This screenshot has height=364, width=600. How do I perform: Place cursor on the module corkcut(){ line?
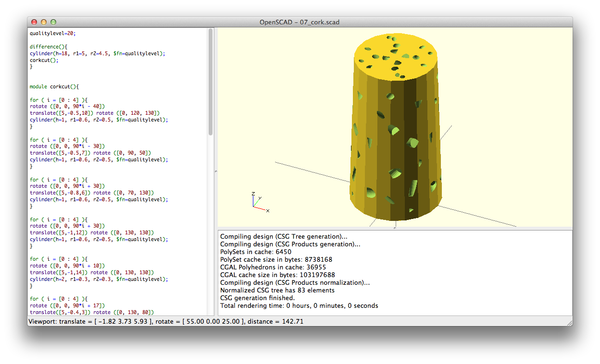[54, 87]
